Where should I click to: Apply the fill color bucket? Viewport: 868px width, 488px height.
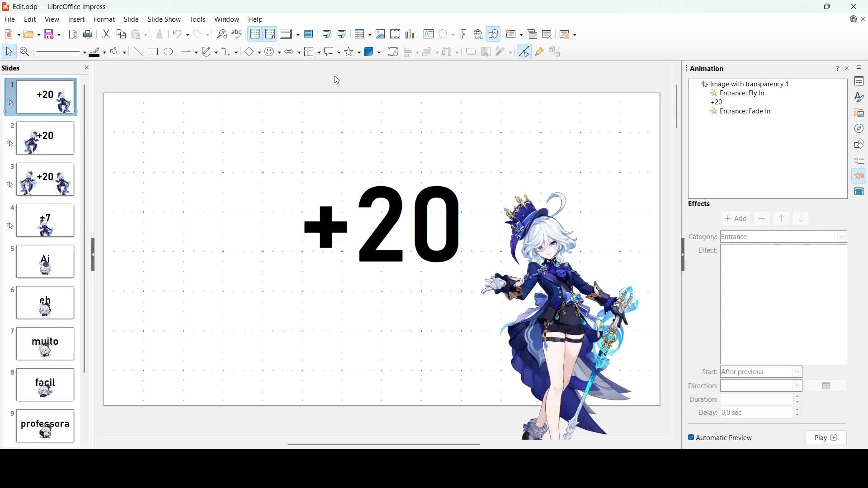115,52
